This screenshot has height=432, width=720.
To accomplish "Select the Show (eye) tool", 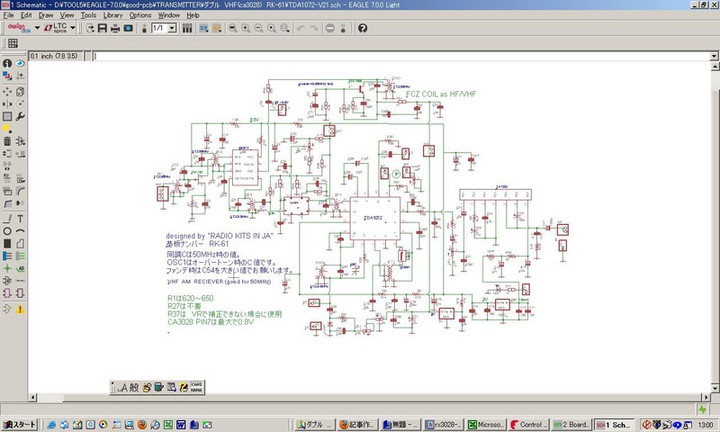I will click(21, 64).
